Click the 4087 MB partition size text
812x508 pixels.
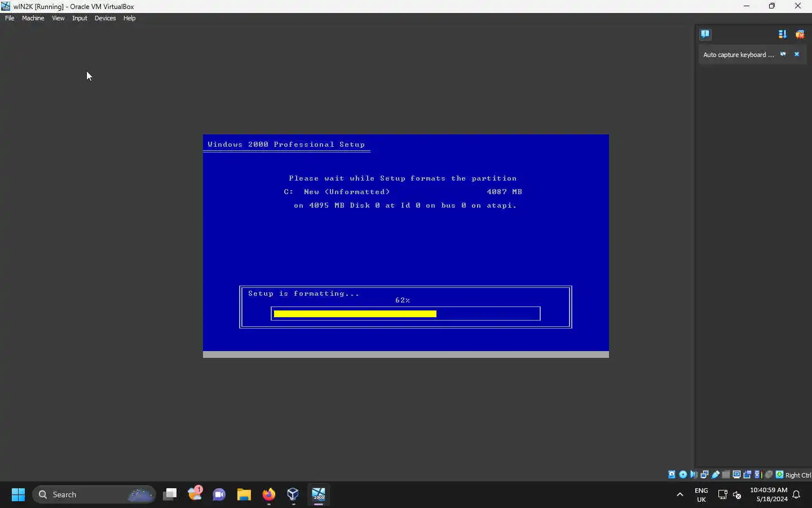505,192
